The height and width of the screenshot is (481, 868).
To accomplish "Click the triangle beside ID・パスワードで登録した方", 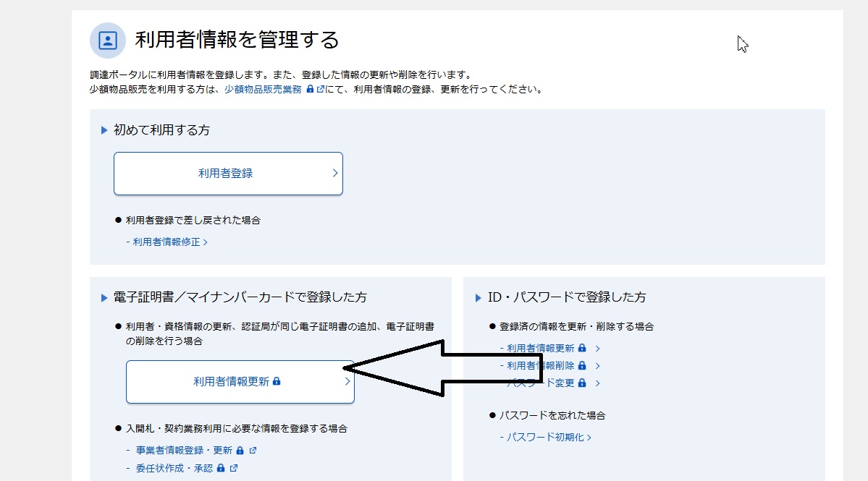I will click(x=478, y=297).
